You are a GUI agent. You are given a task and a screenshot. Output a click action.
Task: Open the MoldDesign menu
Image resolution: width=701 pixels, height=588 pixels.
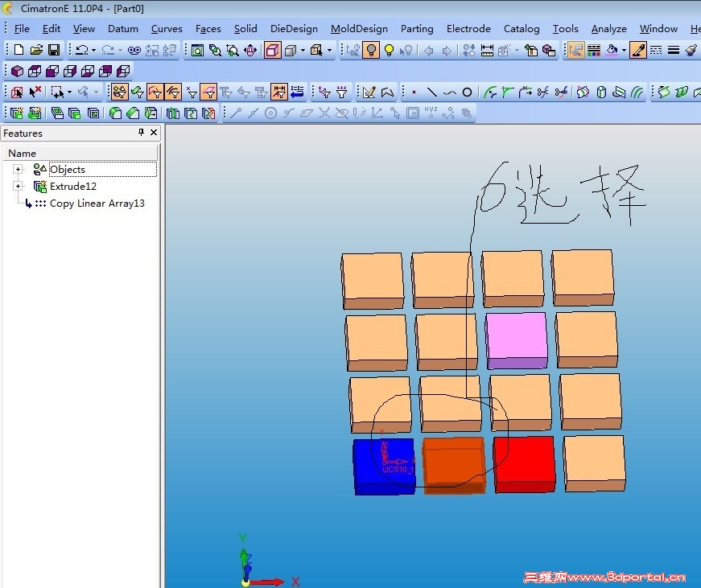359,29
